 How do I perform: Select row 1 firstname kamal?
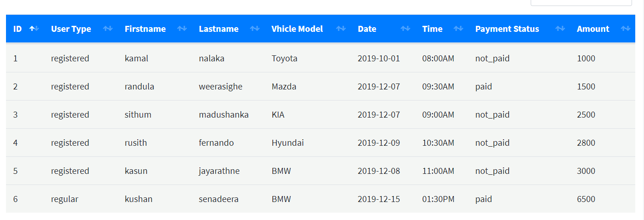tap(136, 59)
